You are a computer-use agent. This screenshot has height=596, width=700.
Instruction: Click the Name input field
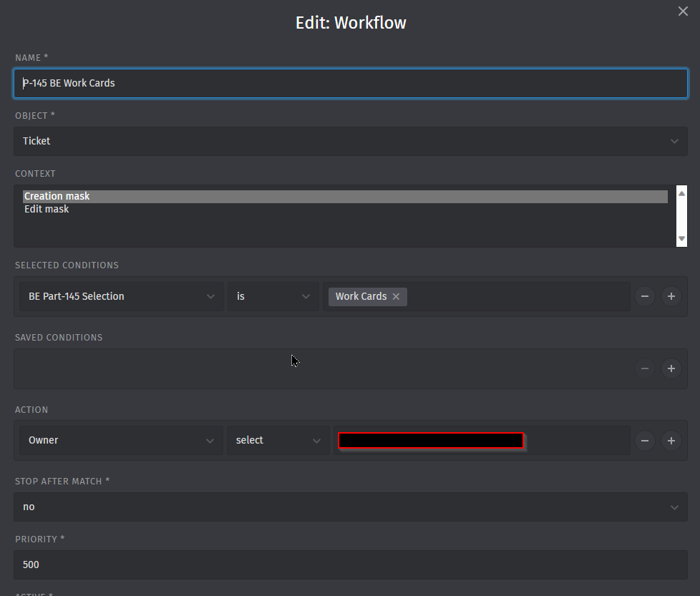(351, 83)
